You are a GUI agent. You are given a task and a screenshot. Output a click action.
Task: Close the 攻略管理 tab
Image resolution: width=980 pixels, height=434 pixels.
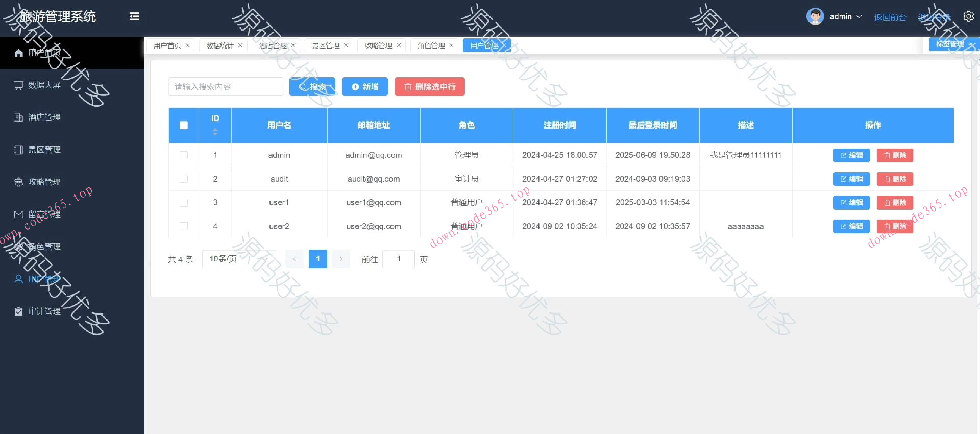click(399, 45)
